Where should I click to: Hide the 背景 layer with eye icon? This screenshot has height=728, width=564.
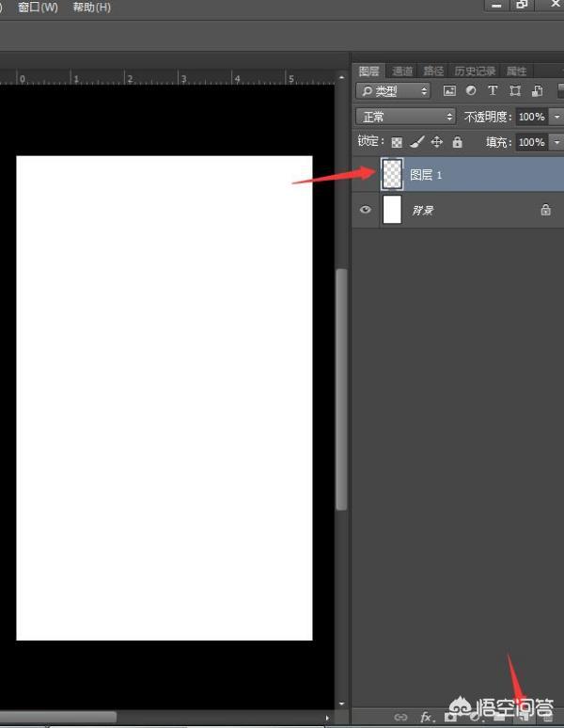click(366, 210)
